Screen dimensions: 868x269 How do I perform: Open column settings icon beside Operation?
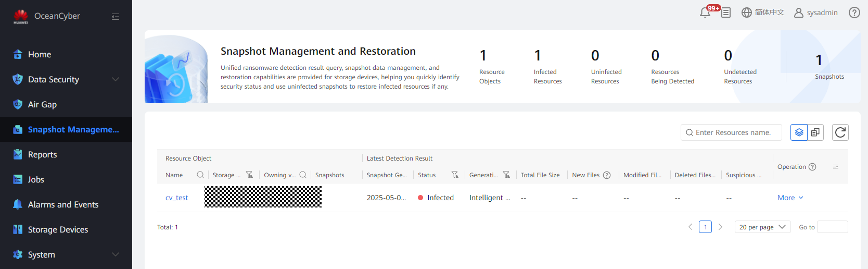click(836, 167)
